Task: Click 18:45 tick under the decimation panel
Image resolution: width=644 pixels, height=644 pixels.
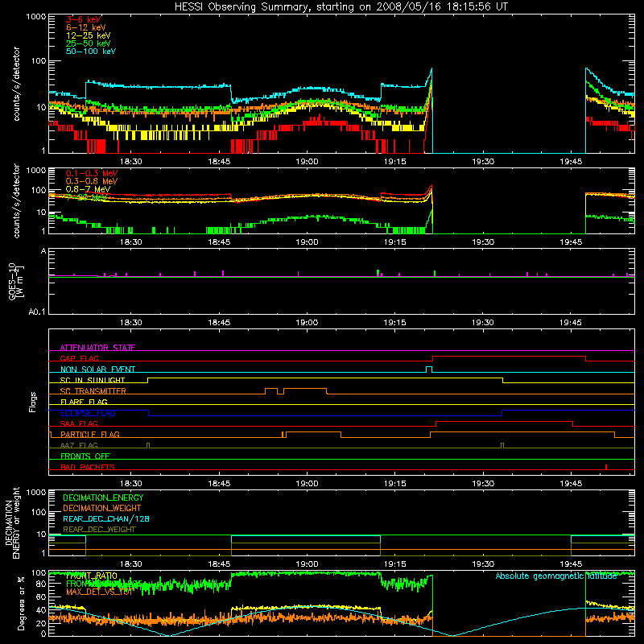Action: 219,564
